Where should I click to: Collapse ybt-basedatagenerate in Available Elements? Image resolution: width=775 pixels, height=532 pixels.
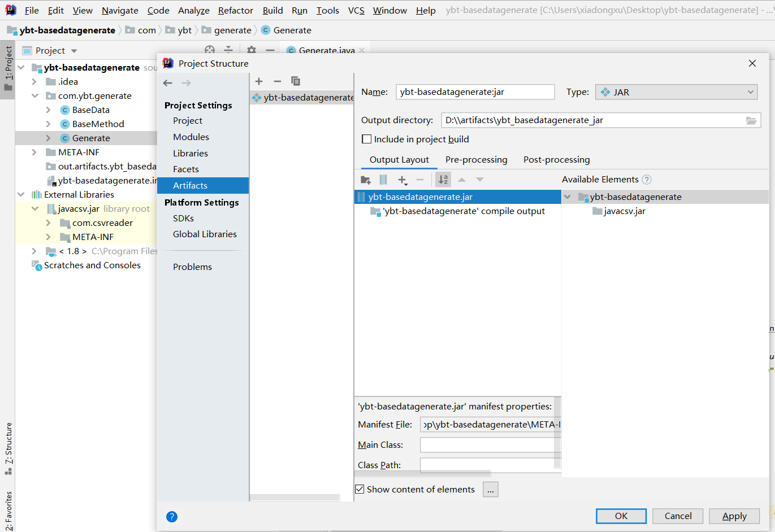click(x=568, y=197)
